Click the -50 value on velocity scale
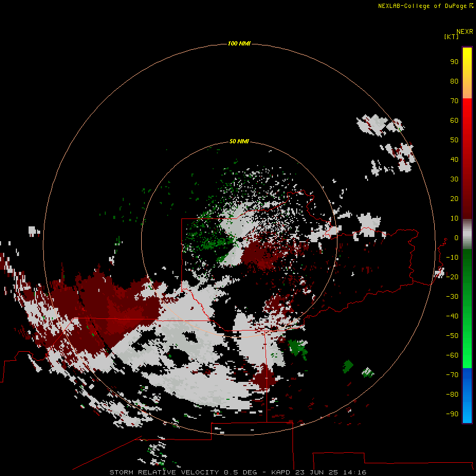The width and height of the screenshot is (476, 476). [x=452, y=336]
